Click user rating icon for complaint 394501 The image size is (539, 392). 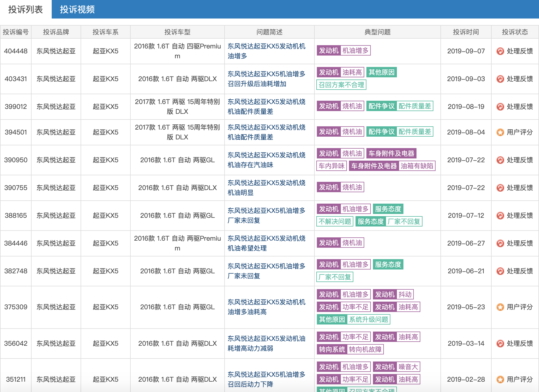coord(500,132)
